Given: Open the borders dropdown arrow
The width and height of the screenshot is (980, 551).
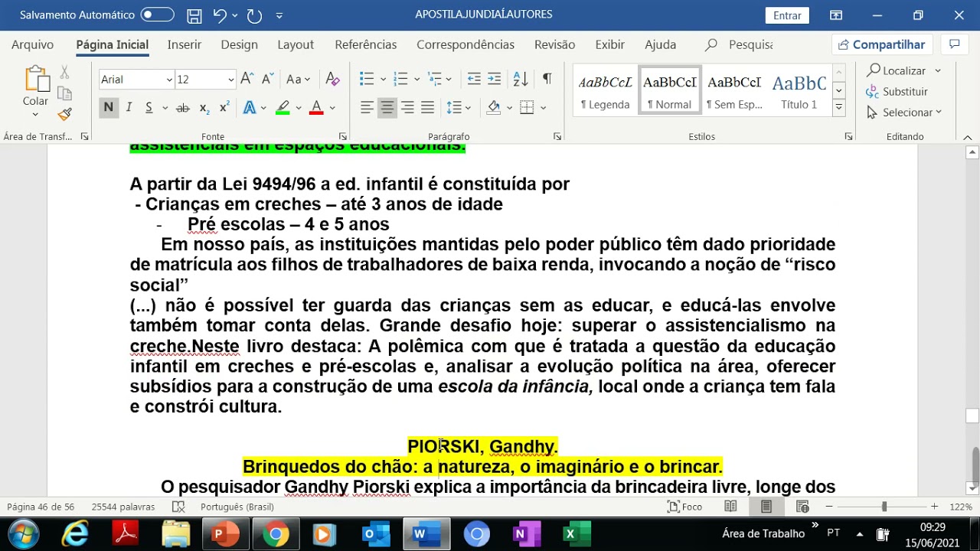Looking at the screenshot, I should click(543, 108).
